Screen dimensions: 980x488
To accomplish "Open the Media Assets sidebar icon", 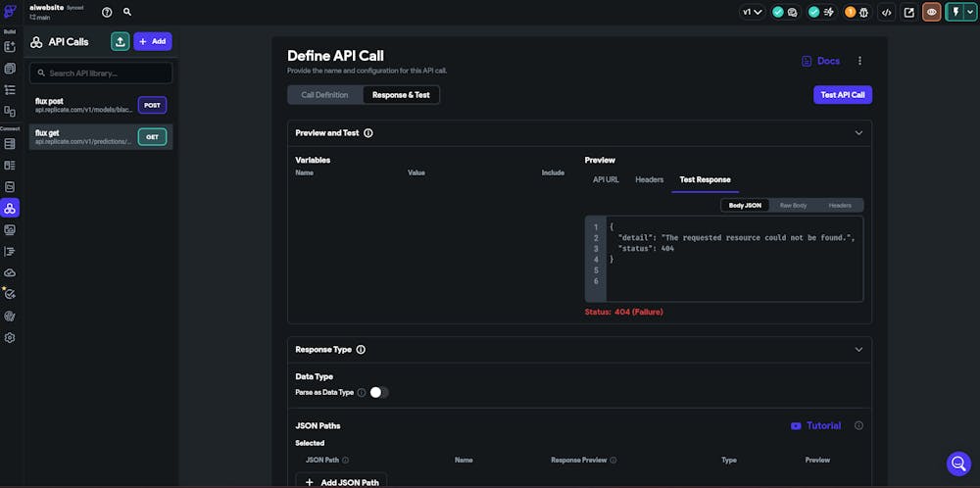I will coord(10,230).
